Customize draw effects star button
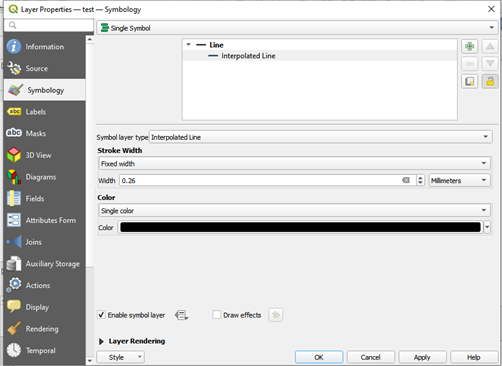The height and width of the screenshot is (366, 502). pos(276,315)
